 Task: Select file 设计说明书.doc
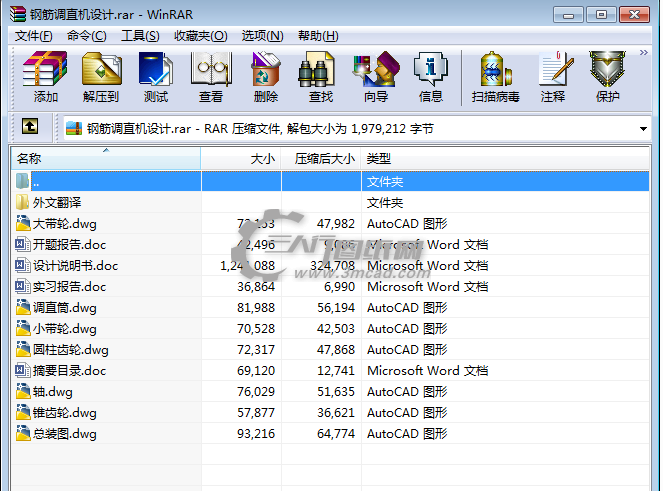330,266
